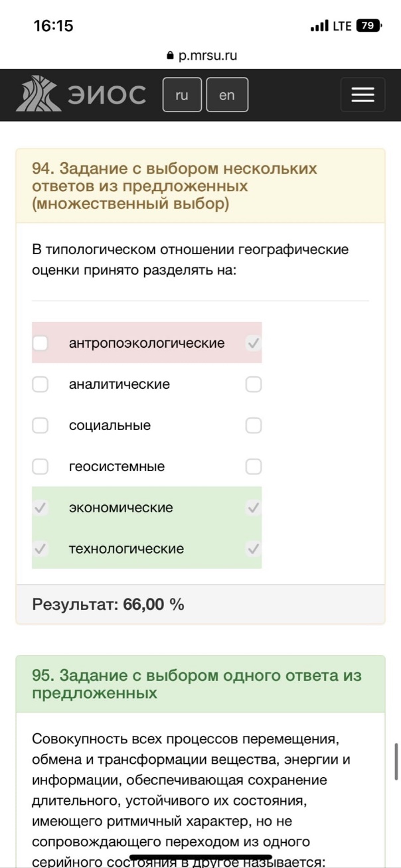Tap the lock icon beside p.mrsu.ru
Screen dimensions: 401x868
tap(170, 56)
